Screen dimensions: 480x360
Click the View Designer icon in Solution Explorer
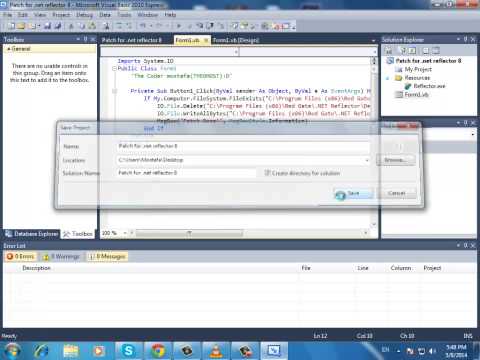tap(436, 51)
